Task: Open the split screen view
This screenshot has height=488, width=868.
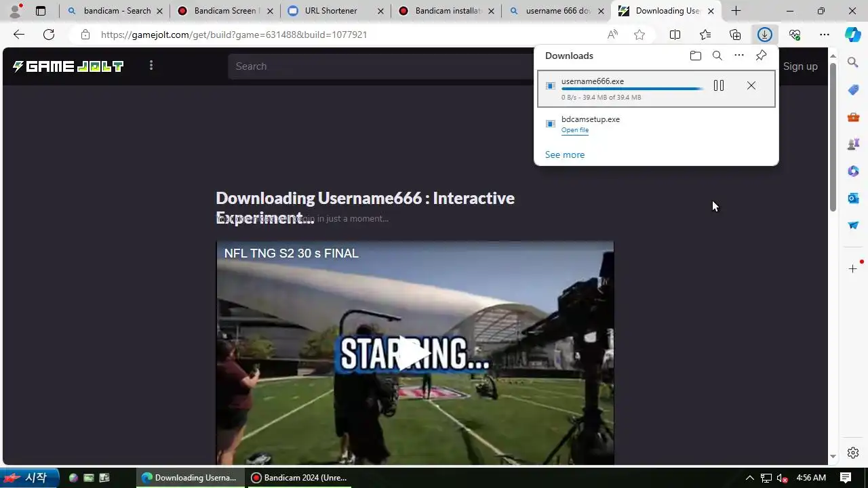Action: 675,35
